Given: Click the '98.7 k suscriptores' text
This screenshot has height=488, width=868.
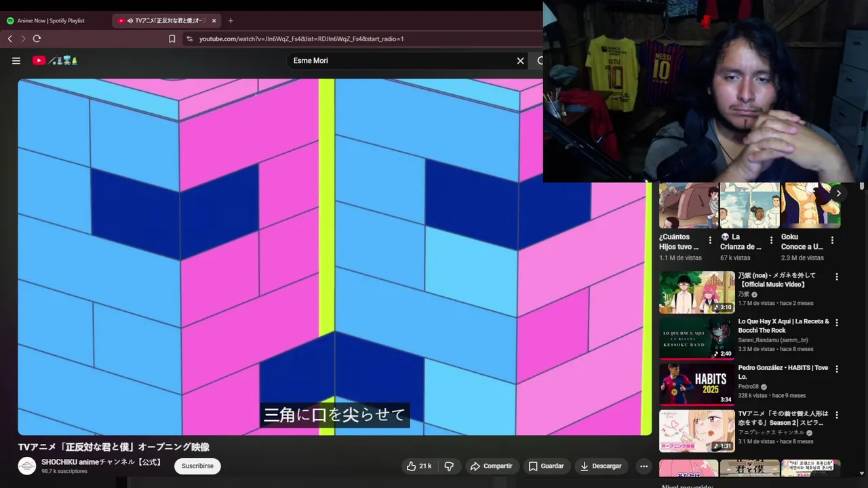Looking at the screenshot, I should 64,471.
